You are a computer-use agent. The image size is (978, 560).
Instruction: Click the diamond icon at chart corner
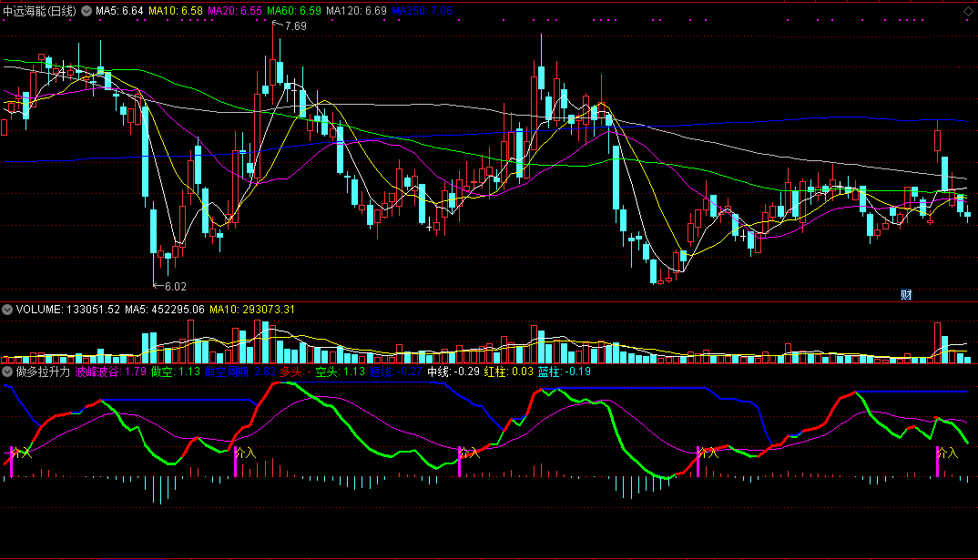pyautogui.click(x=968, y=11)
